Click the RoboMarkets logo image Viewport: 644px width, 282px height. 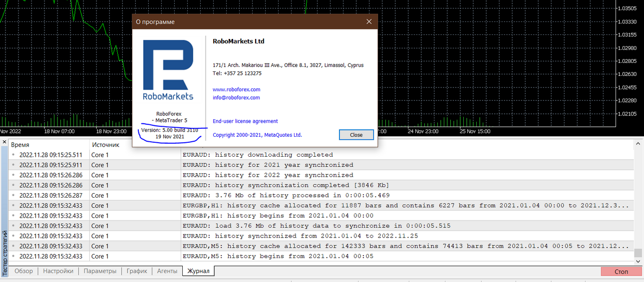pos(168,70)
